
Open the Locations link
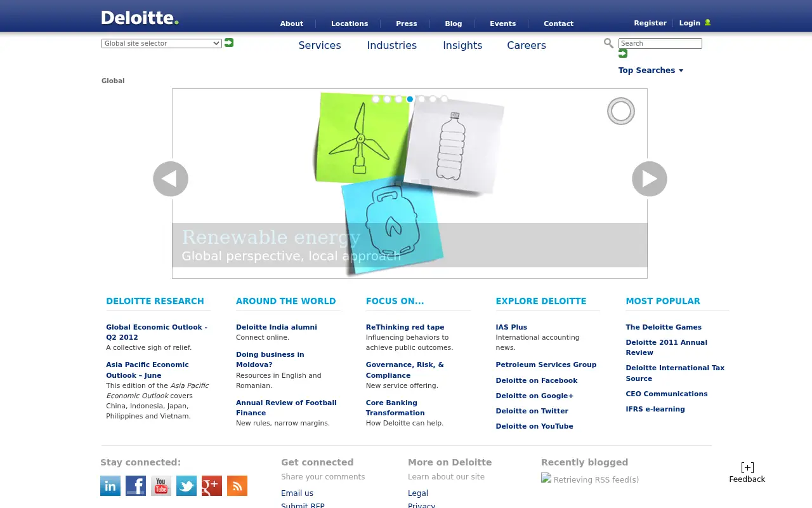(x=350, y=23)
